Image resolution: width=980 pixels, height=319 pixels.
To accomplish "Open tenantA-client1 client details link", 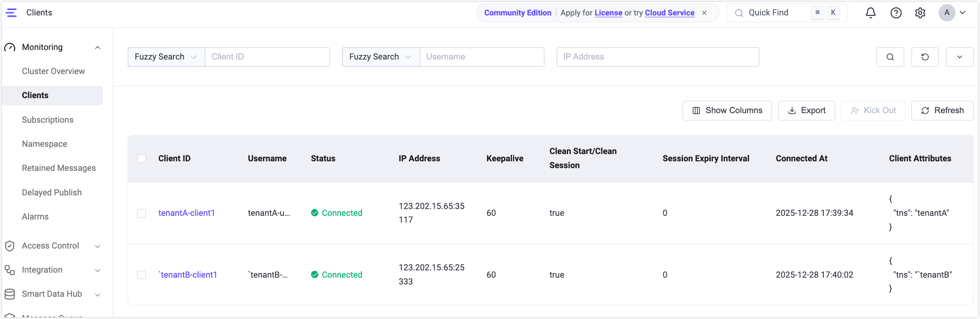I will 187,213.
